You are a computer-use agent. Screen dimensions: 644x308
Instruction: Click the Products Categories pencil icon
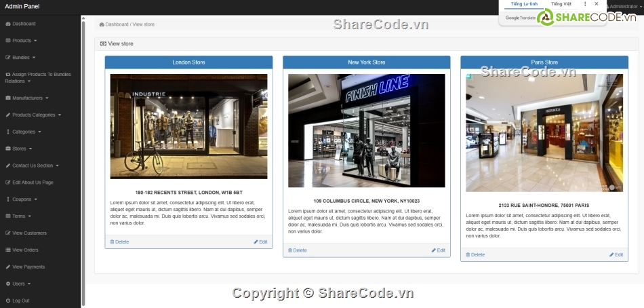8,115
